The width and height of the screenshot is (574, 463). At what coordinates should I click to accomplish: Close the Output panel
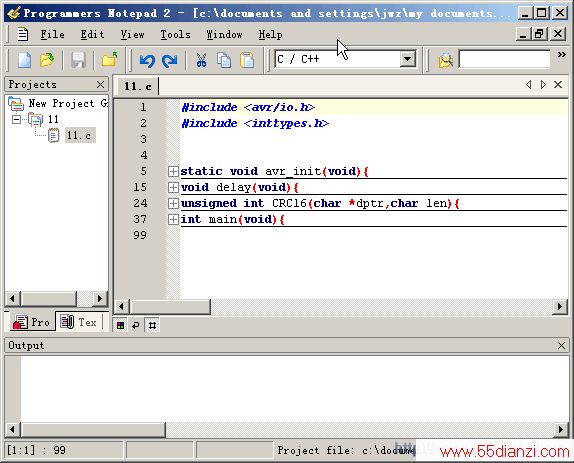coord(561,346)
